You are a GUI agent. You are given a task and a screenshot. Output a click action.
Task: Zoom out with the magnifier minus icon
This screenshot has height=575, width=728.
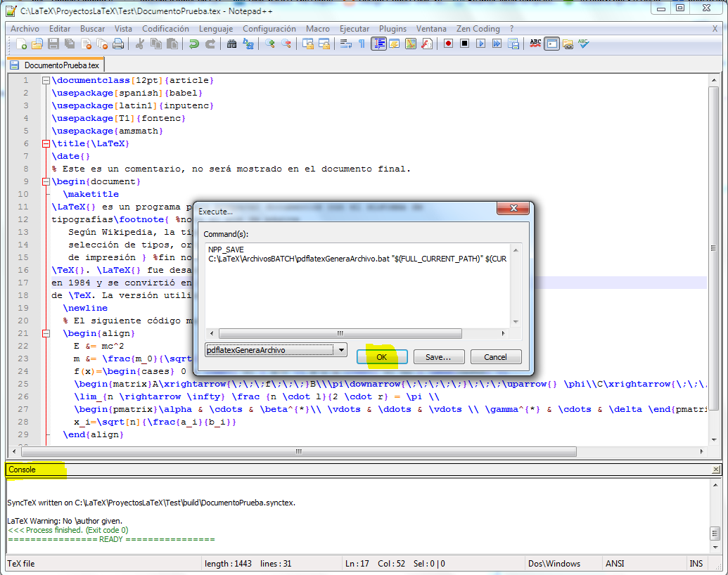pos(286,44)
